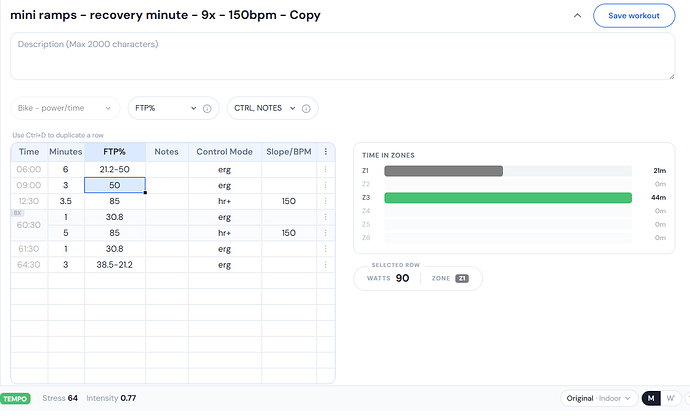This screenshot has width=690, height=416.
Task: Click the 90 watts value
Action: [x=402, y=278]
